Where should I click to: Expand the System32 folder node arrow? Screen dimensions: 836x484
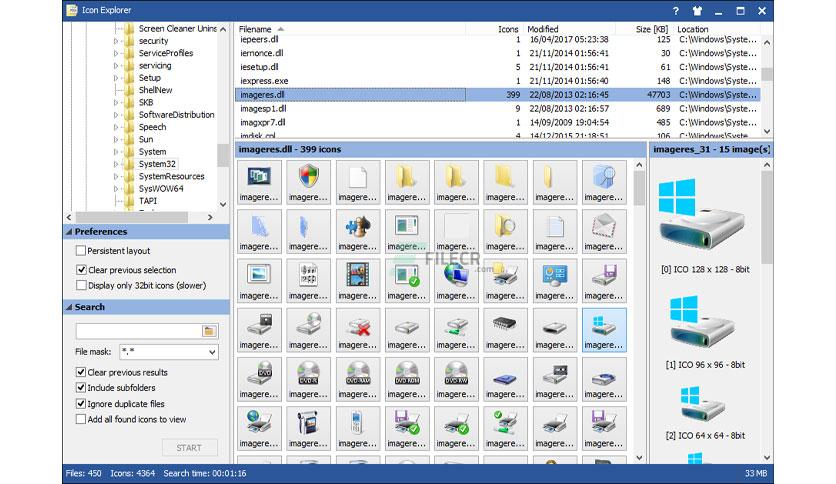(x=116, y=164)
